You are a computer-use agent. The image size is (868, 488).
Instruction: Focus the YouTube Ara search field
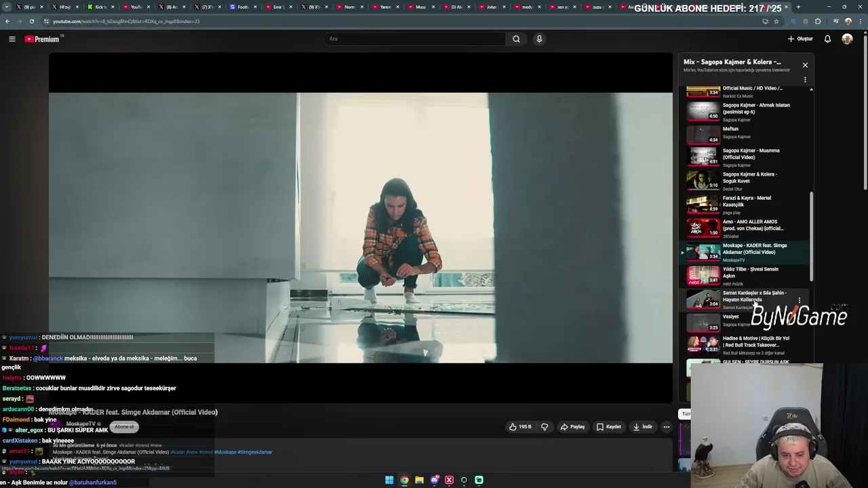coord(415,39)
